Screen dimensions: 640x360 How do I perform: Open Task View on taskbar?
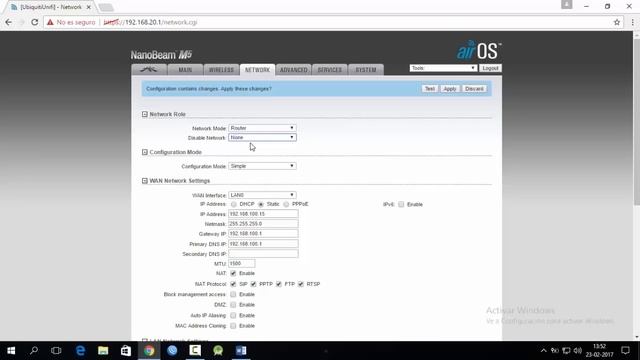(x=56, y=351)
